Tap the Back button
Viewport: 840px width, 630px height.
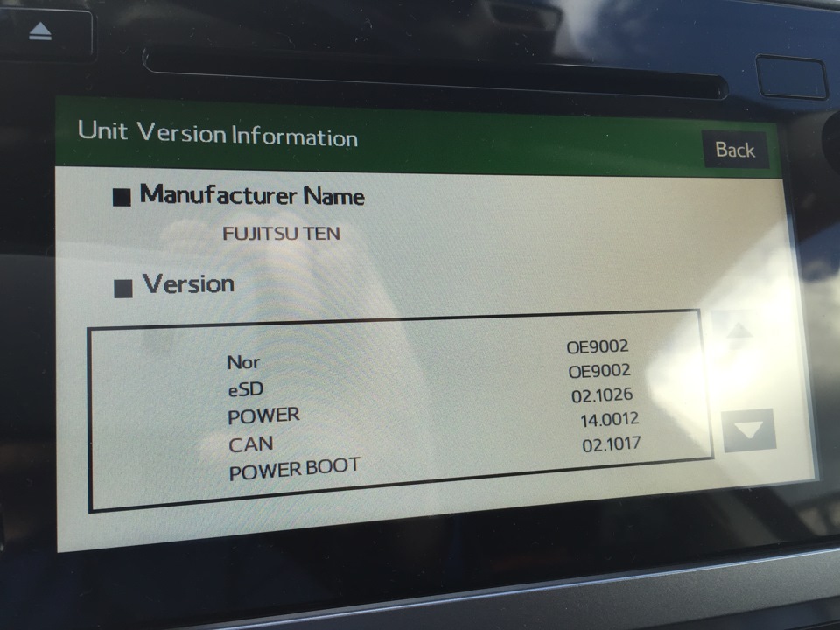735,150
